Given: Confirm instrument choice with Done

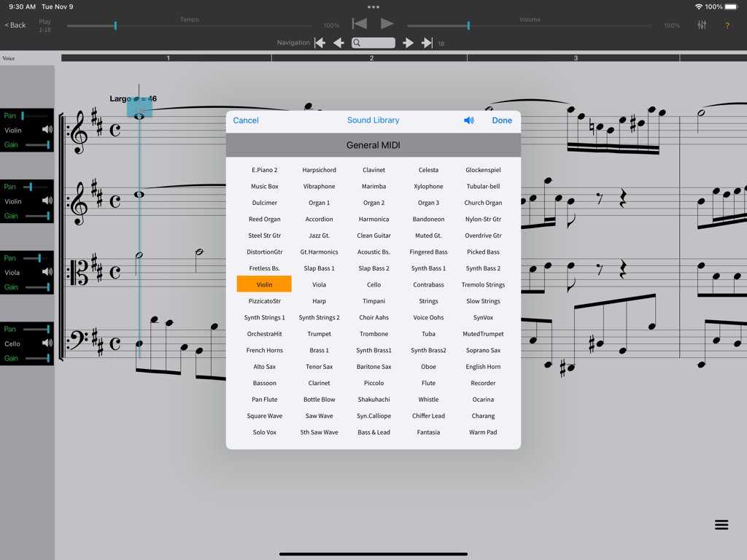Looking at the screenshot, I should pyautogui.click(x=502, y=120).
